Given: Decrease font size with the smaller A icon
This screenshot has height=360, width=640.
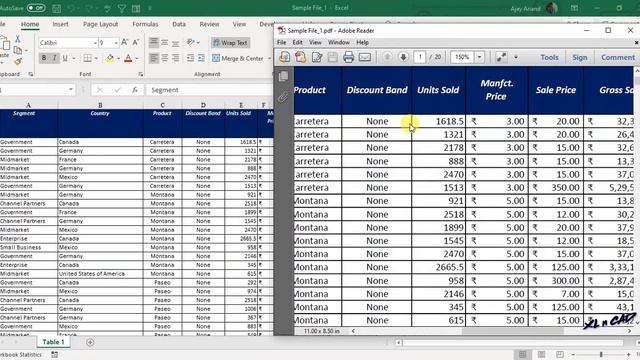Looking at the screenshot, I should tap(136, 42).
